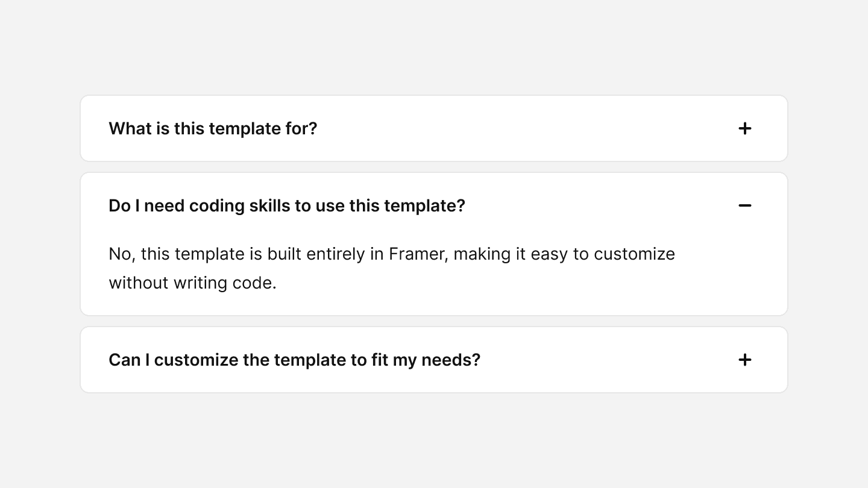Click the plus icon beside 'What is this template for?'

[x=746, y=128]
